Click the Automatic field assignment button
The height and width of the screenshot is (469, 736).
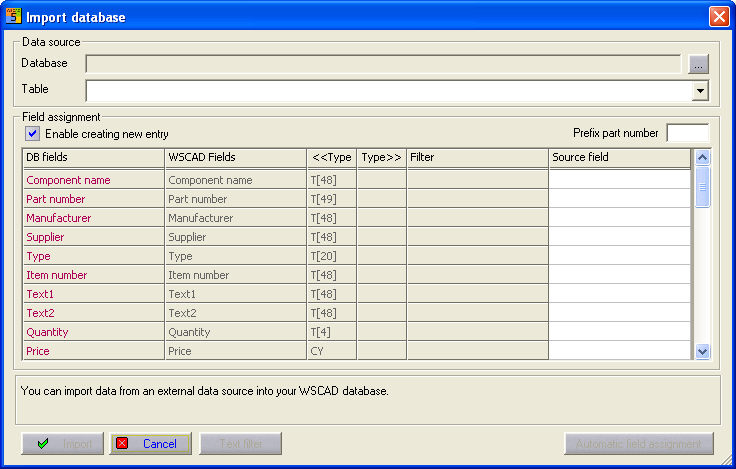pos(639,444)
